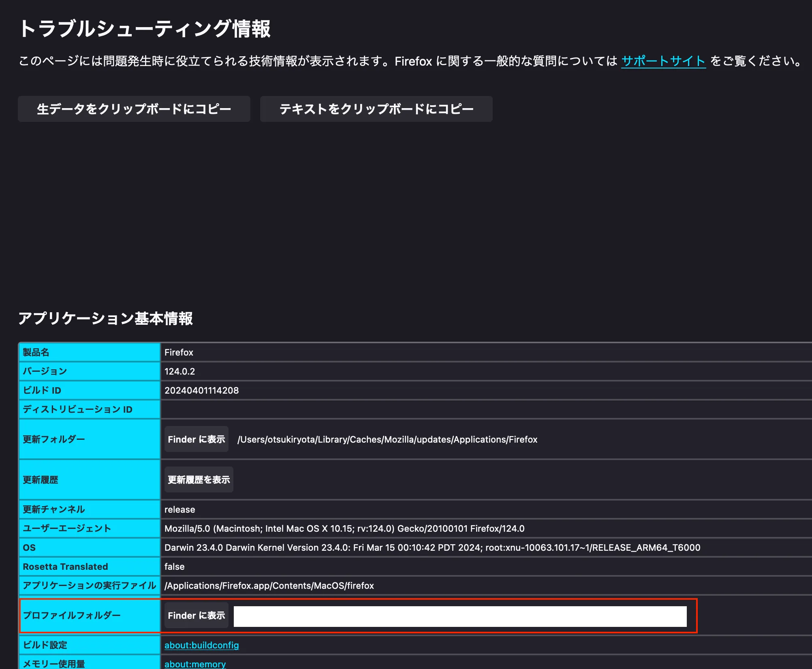Click the OS Darwin kernel info row
This screenshot has height=669, width=812.
tap(432, 547)
